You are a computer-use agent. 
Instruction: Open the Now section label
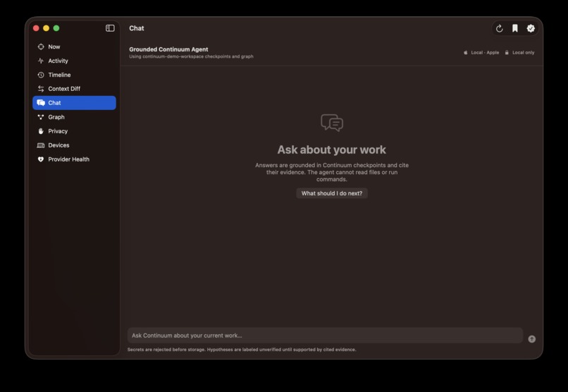point(54,47)
